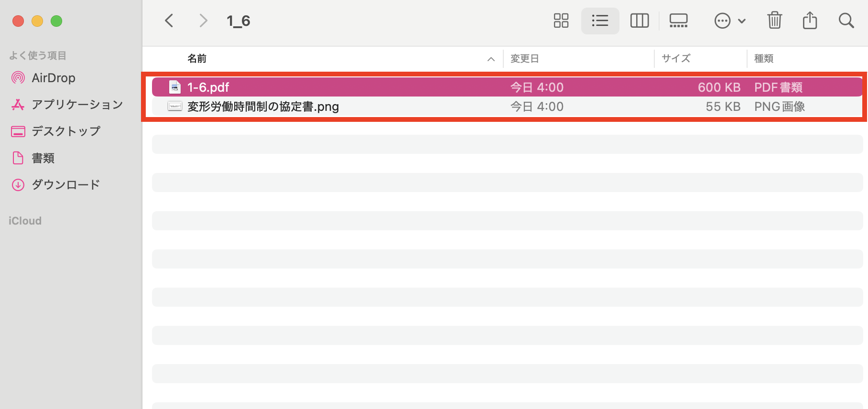Sort by 変更日 column header
868x409 pixels.
click(x=525, y=58)
